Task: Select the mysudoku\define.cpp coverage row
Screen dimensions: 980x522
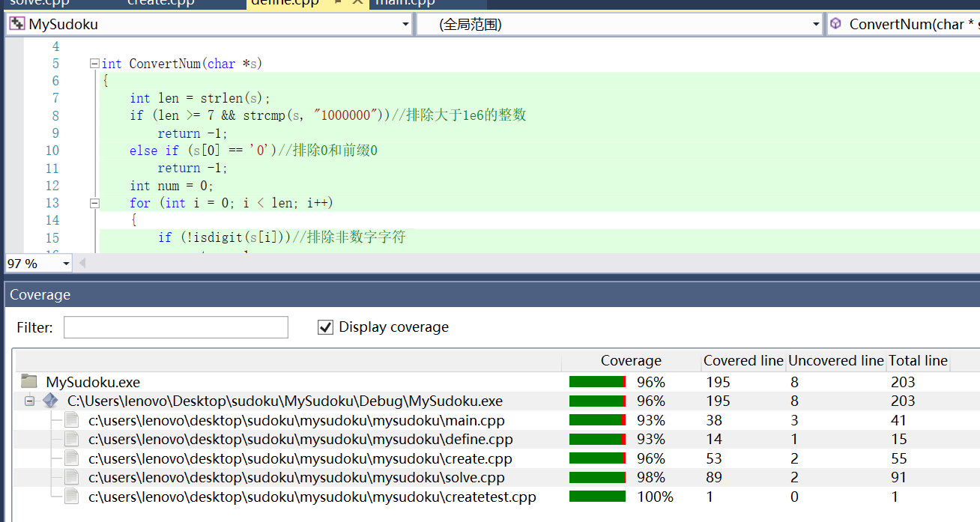Action: click(x=494, y=439)
